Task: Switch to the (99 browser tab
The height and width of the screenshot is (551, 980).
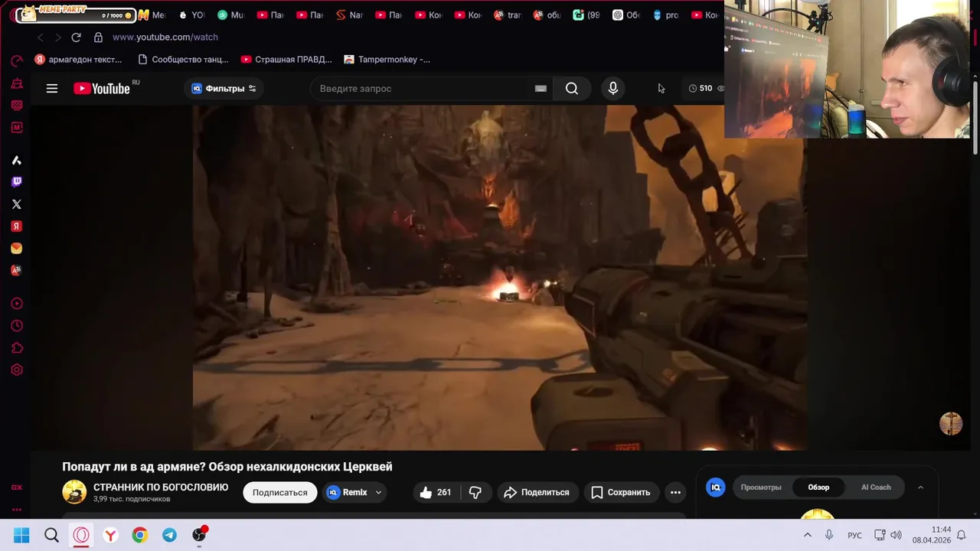Action: [x=586, y=15]
